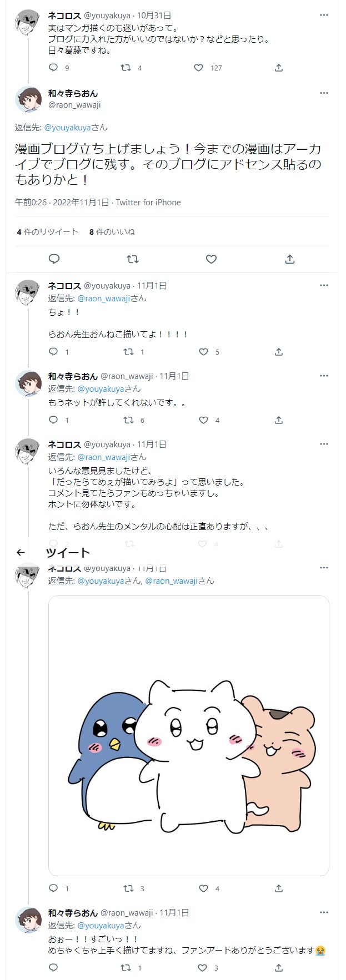The image size is (346, 980).
Task: Click the 午前0:26 · 2022年11月1日 timestamp
Action: tap(62, 203)
